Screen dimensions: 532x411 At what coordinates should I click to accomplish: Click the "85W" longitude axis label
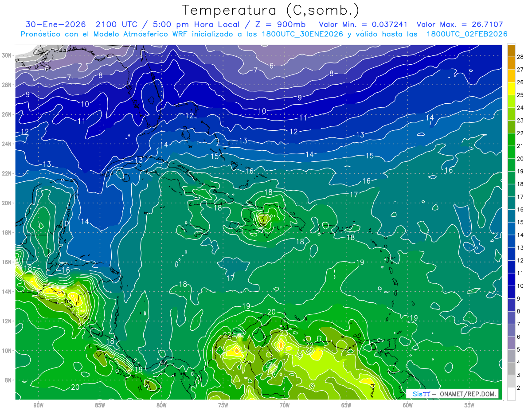pyautogui.click(x=100, y=405)
